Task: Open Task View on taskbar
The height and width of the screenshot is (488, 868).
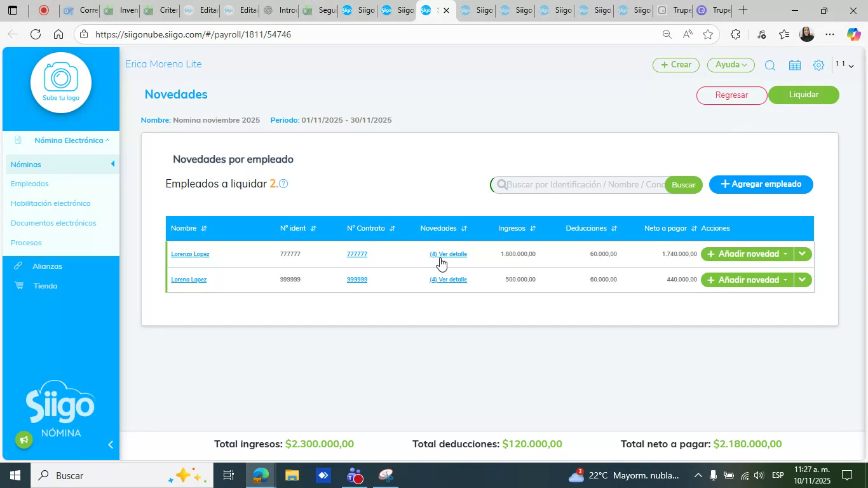Action: [x=229, y=475]
